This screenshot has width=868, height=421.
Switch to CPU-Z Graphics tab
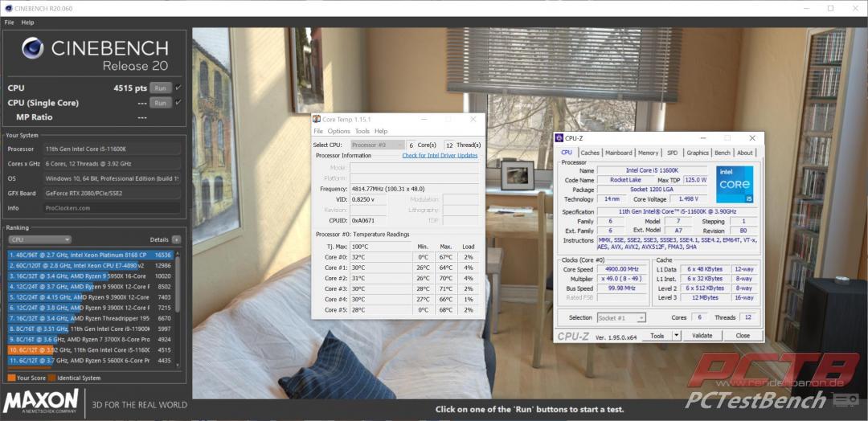coord(698,153)
